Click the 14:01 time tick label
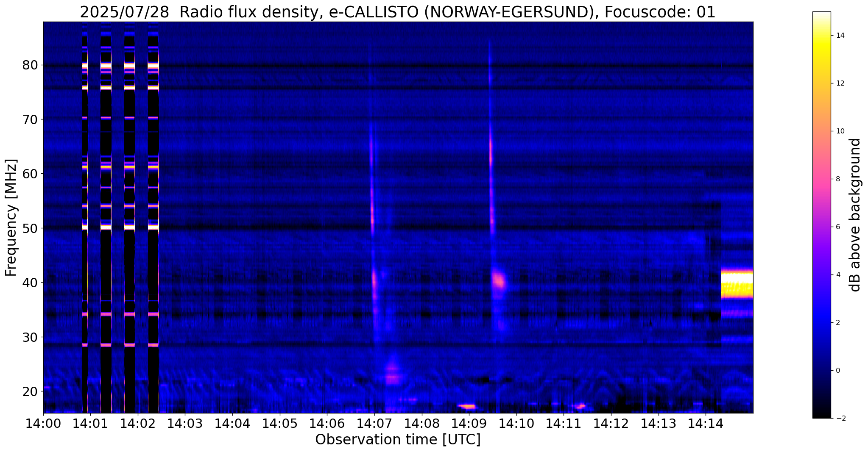Image resolution: width=868 pixels, height=452 pixels. click(90, 423)
